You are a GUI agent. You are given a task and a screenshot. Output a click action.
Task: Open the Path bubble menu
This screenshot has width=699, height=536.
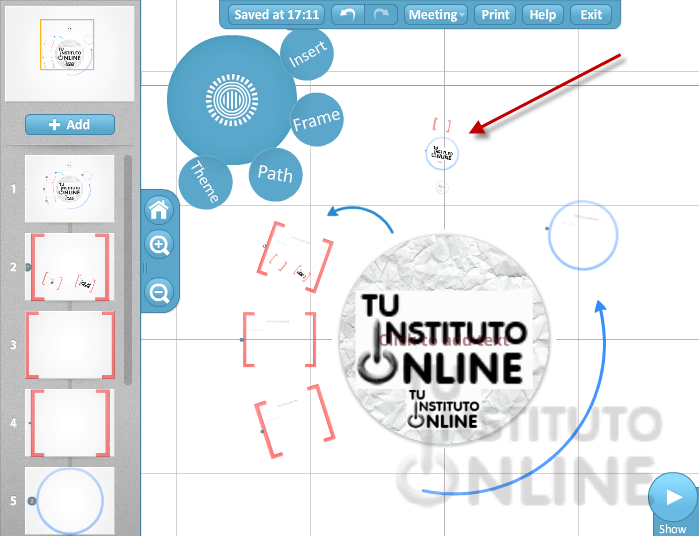[275, 174]
